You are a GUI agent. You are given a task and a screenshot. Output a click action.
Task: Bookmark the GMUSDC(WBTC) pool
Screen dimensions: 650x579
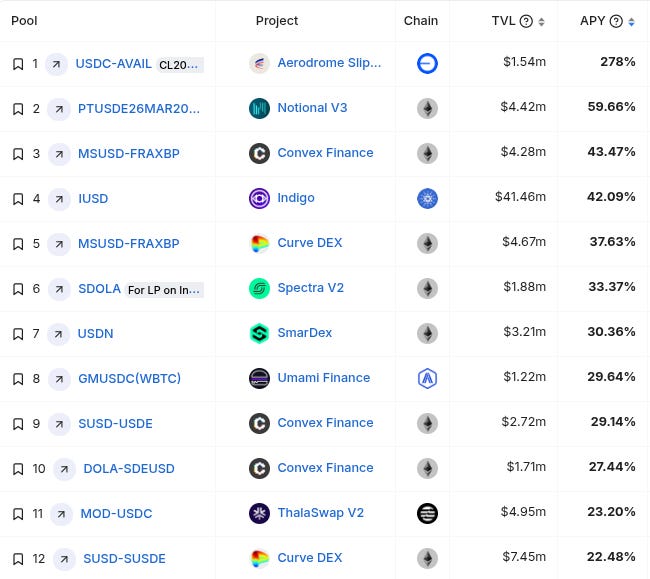pos(18,379)
